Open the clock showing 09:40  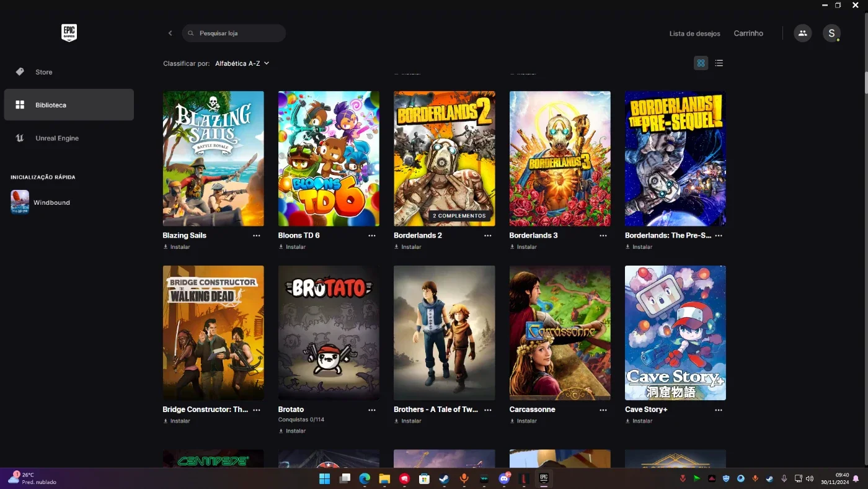pos(835,478)
